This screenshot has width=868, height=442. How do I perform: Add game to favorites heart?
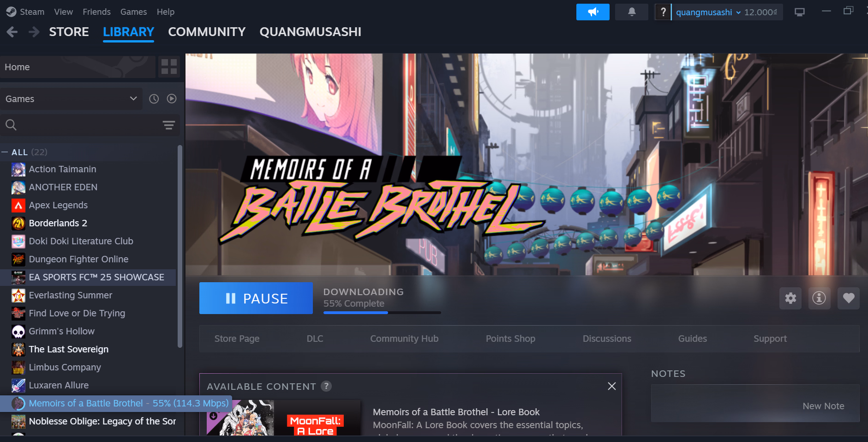pos(848,298)
